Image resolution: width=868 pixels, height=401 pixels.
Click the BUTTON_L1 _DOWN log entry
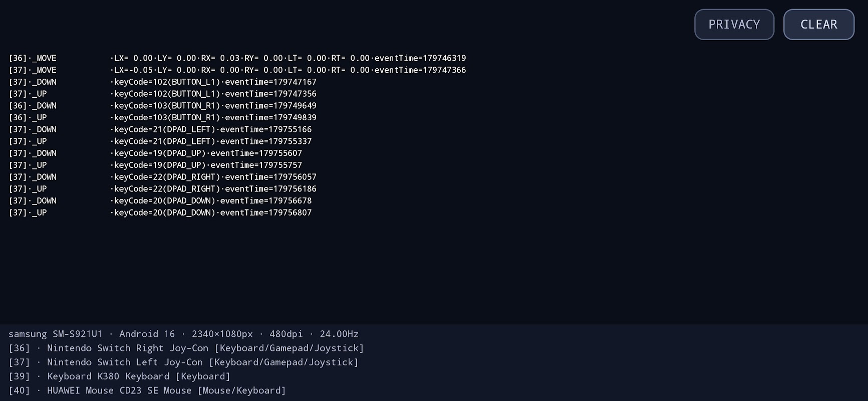(163, 82)
